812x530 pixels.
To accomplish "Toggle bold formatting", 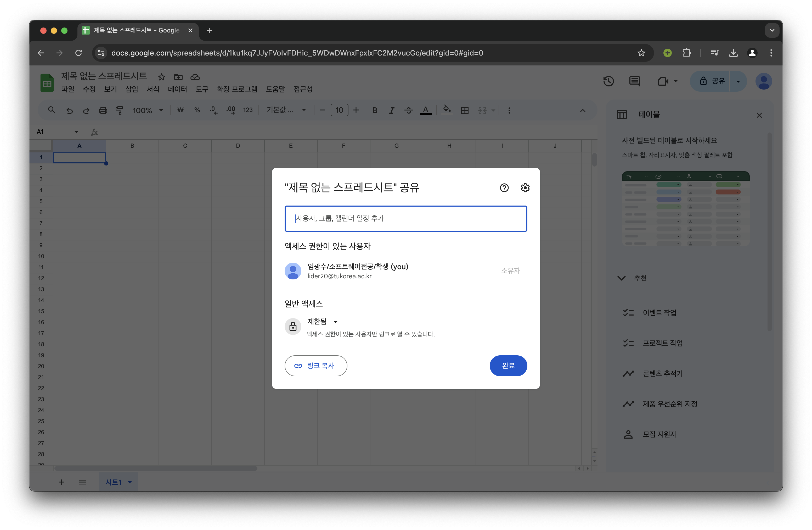I will [x=375, y=110].
